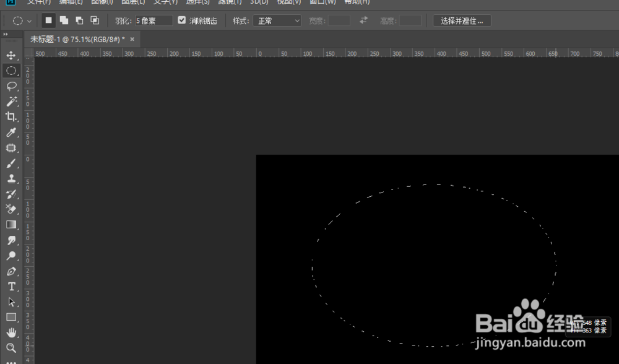Select the Lasso tool
The width and height of the screenshot is (619, 364).
coord(11,86)
